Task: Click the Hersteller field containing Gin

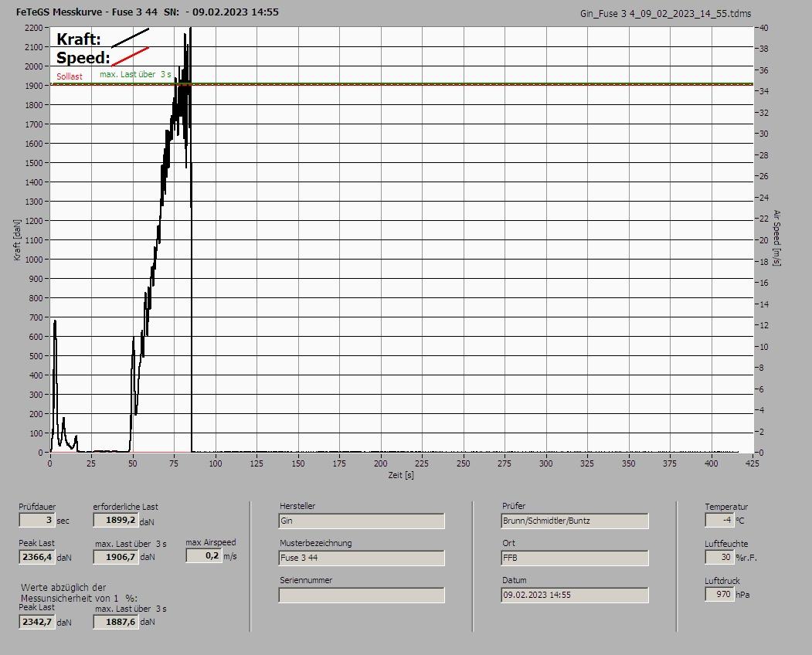Action: tap(362, 521)
